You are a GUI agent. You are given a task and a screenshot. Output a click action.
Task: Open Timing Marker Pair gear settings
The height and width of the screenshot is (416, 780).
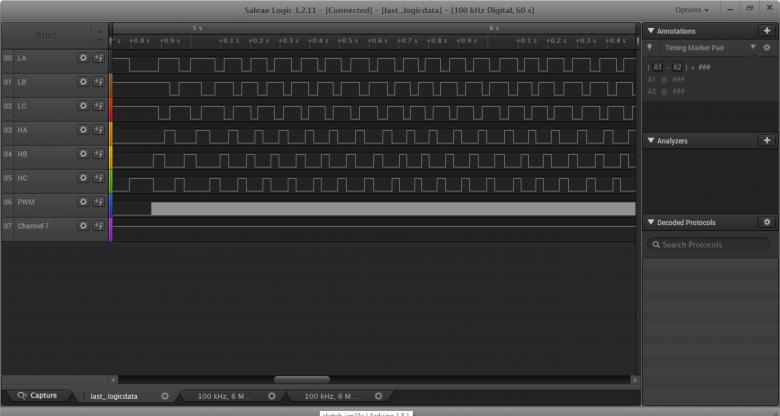pos(766,48)
